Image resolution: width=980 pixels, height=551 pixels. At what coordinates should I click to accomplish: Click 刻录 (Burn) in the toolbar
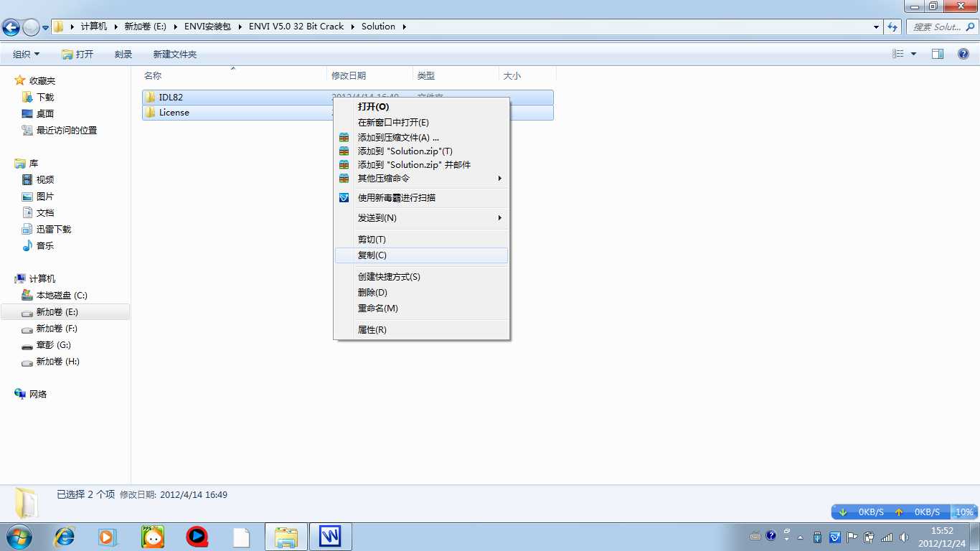123,54
